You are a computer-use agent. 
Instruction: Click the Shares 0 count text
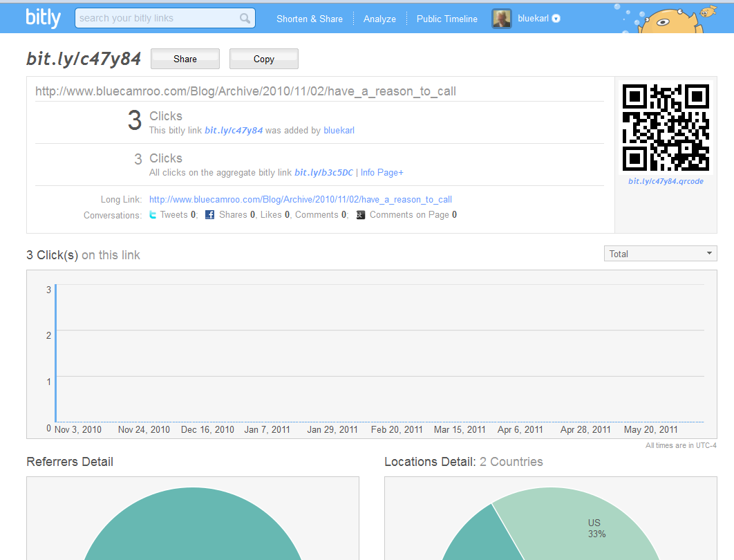click(238, 214)
